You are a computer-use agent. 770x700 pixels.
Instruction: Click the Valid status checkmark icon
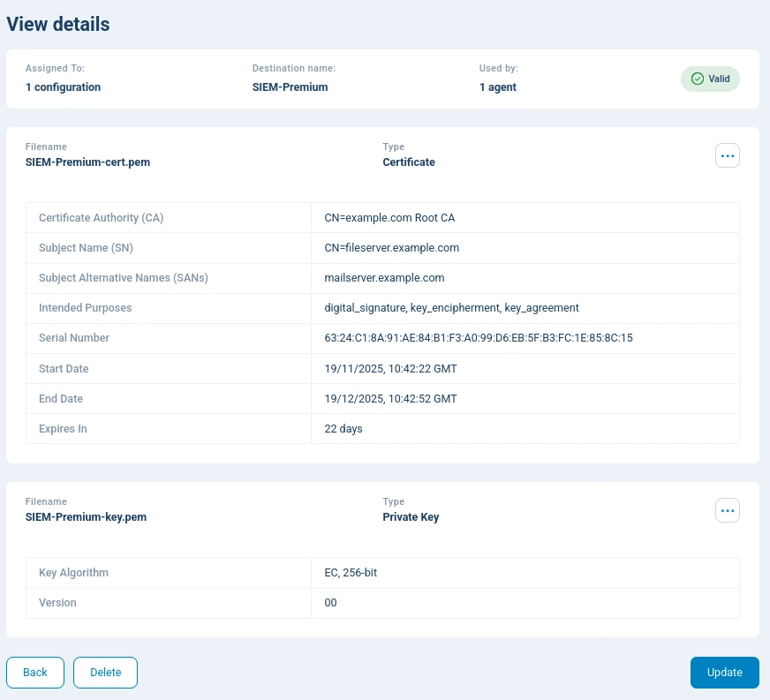(x=698, y=79)
